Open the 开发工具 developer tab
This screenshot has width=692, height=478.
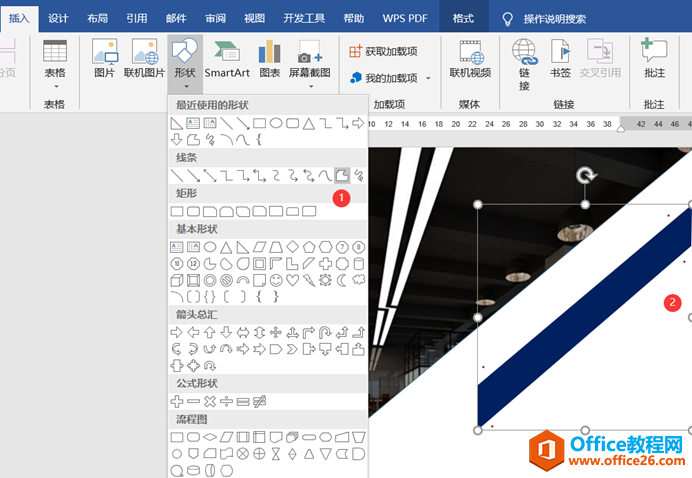(304, 18)
